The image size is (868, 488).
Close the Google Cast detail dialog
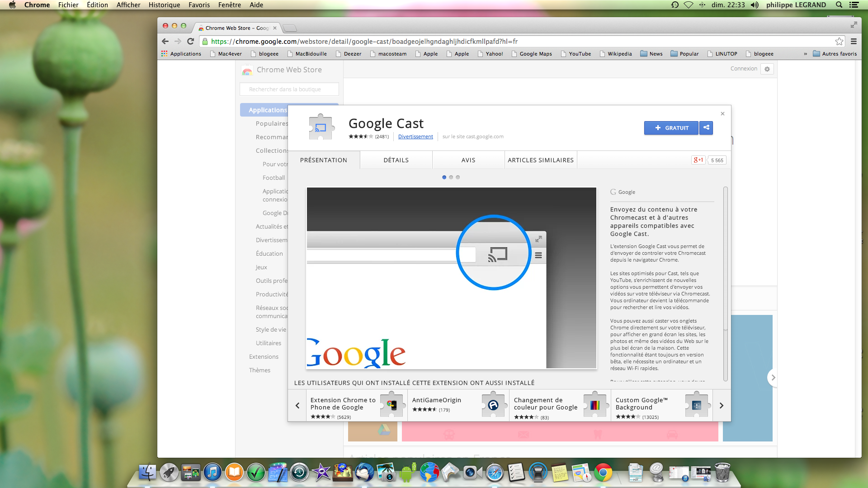coord(722,114)
